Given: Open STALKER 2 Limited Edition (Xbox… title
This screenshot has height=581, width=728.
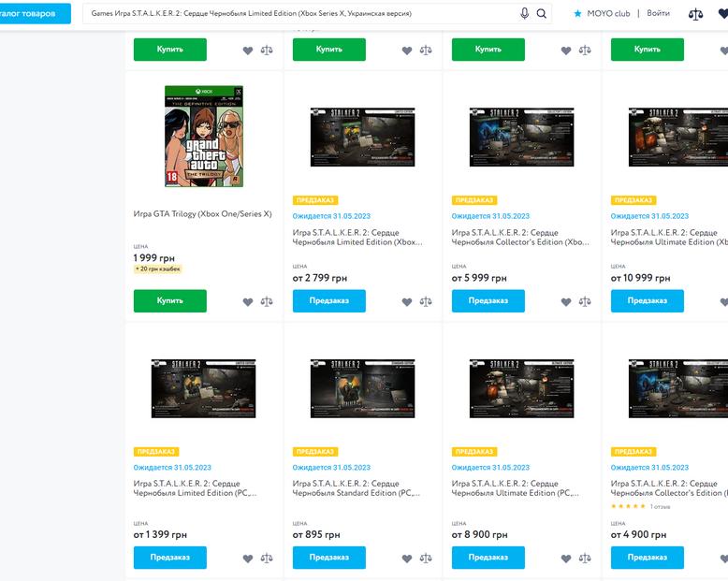Looking at the screenshot, I should [x=357, y=237].
